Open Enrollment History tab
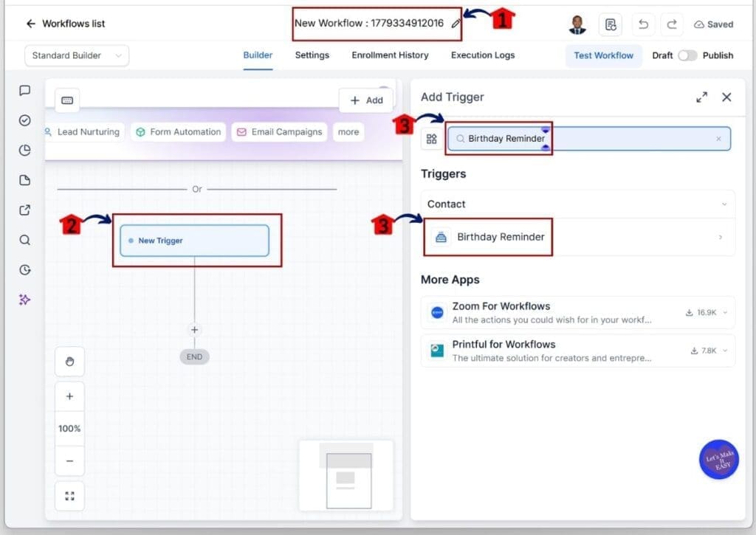 point(390,55)
